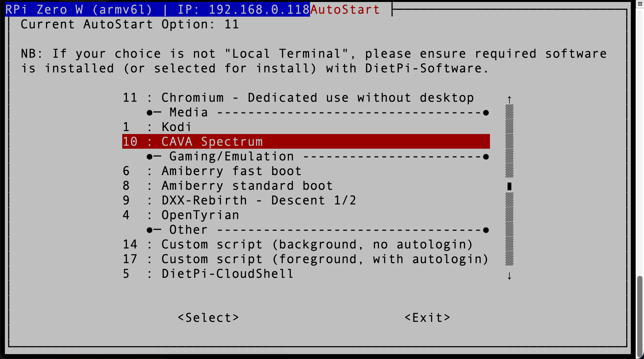This screenshot has width=644, height=359.
Task: Select Custom script foreground with autologin
Action: (306, 259)
